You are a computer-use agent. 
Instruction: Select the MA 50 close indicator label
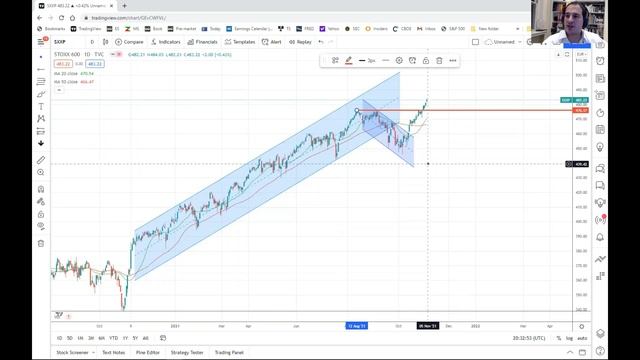point(66,82)
